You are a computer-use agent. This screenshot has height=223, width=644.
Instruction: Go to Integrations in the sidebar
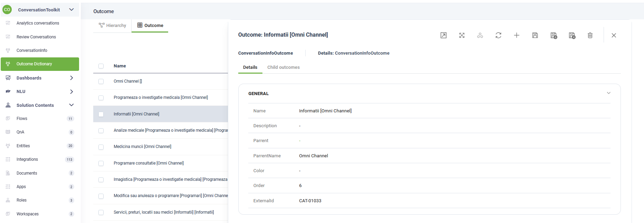point(27,159)
